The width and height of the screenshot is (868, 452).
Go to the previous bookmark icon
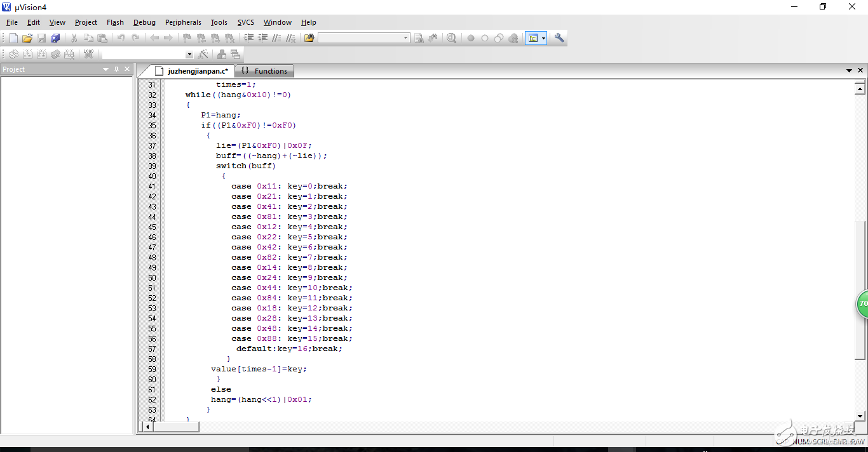tap(201, 38)
